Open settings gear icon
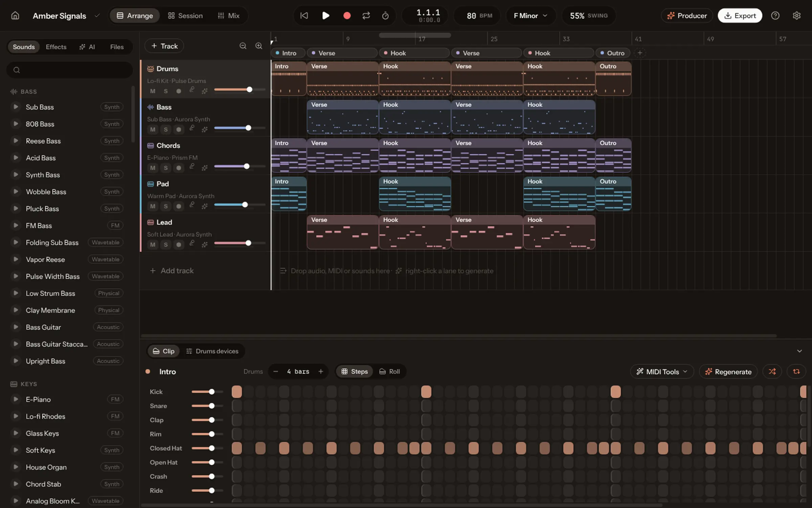 (796, 16)
